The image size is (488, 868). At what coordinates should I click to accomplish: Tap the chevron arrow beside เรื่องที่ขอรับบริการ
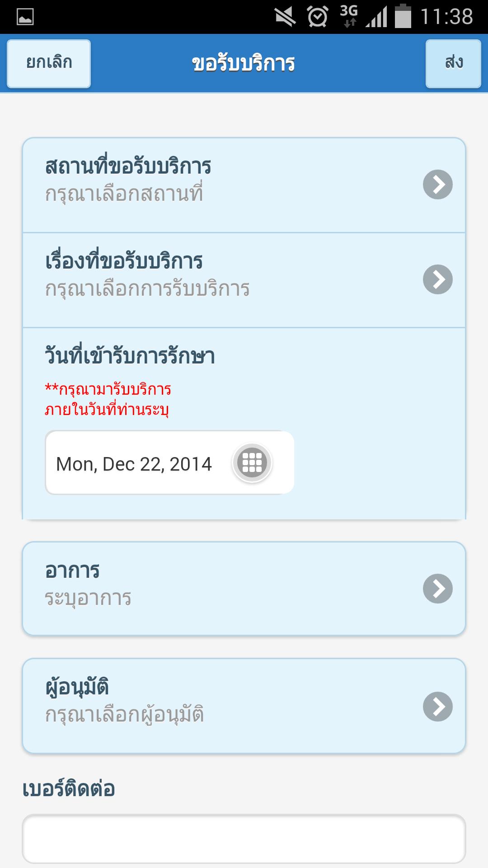[437, 279]
